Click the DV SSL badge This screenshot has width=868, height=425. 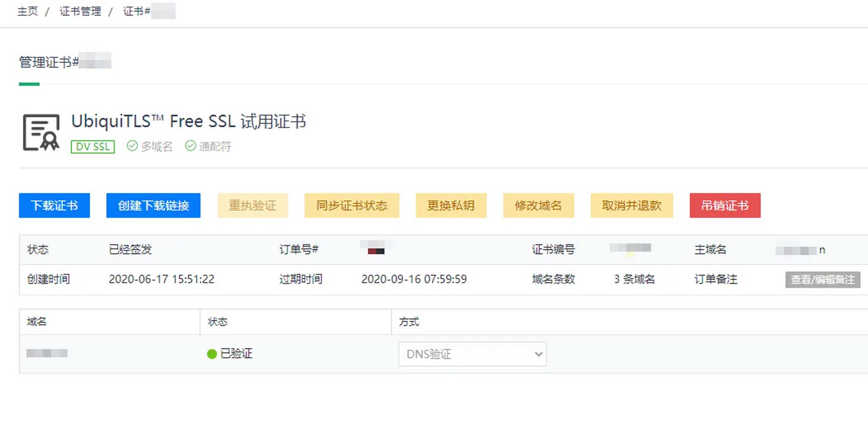click(x=93, y=146)
